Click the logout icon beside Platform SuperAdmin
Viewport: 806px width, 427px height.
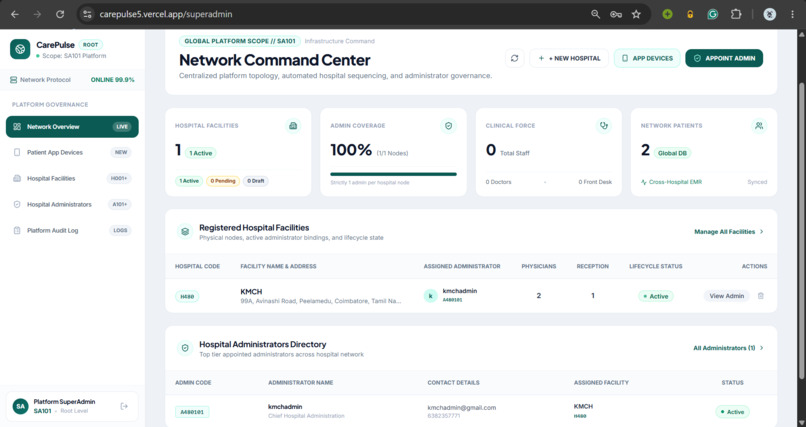pyautogui.click(x=124, y=406)
